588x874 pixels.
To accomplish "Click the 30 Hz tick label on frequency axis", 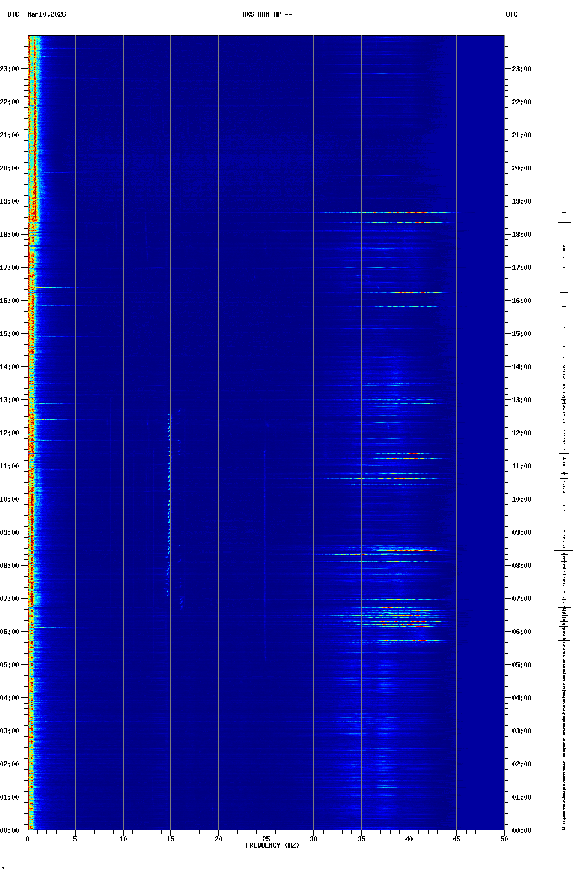I will tap(313, 839).
